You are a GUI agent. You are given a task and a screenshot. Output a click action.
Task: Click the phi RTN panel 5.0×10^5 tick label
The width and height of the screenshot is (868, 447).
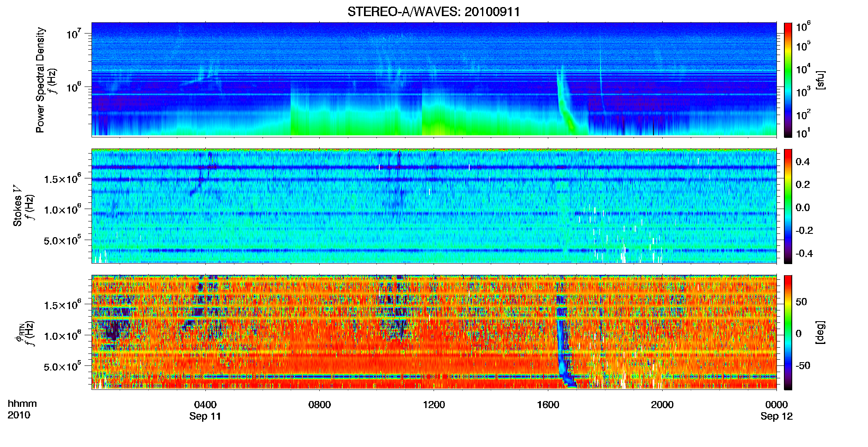click(63, 366)
